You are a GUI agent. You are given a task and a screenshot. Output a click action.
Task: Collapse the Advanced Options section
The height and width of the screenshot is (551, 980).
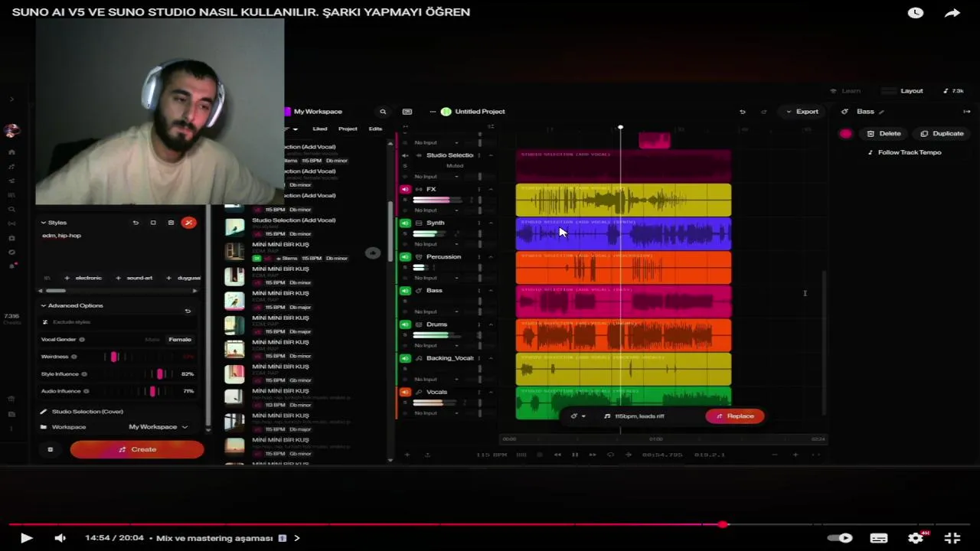click(x=72, y=305)
